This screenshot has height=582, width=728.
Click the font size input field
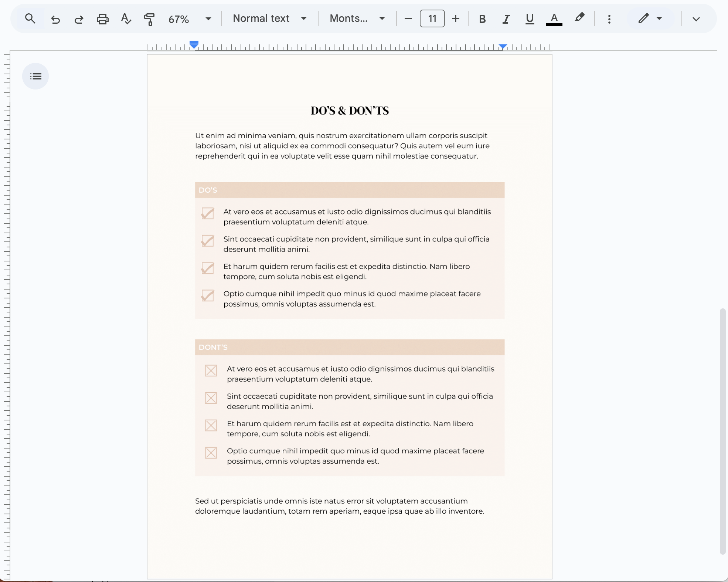pyautogui.click(x=432, y=18)
